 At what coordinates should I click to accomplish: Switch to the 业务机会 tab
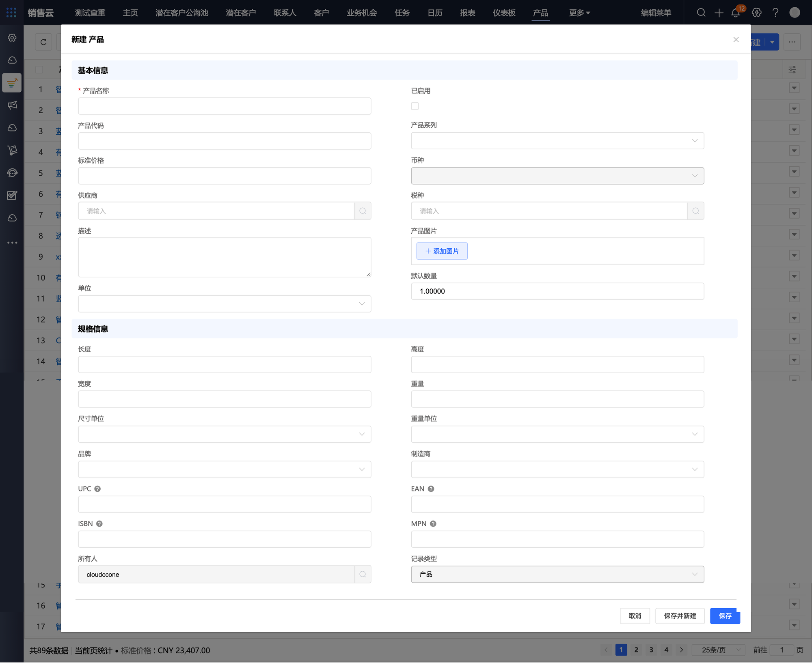[361, 13]
